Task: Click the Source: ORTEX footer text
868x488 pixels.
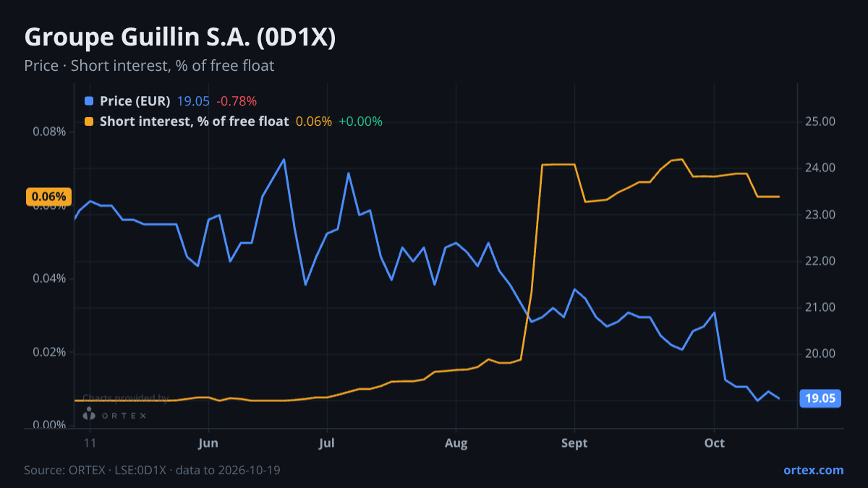Action: tap(152, 470)
